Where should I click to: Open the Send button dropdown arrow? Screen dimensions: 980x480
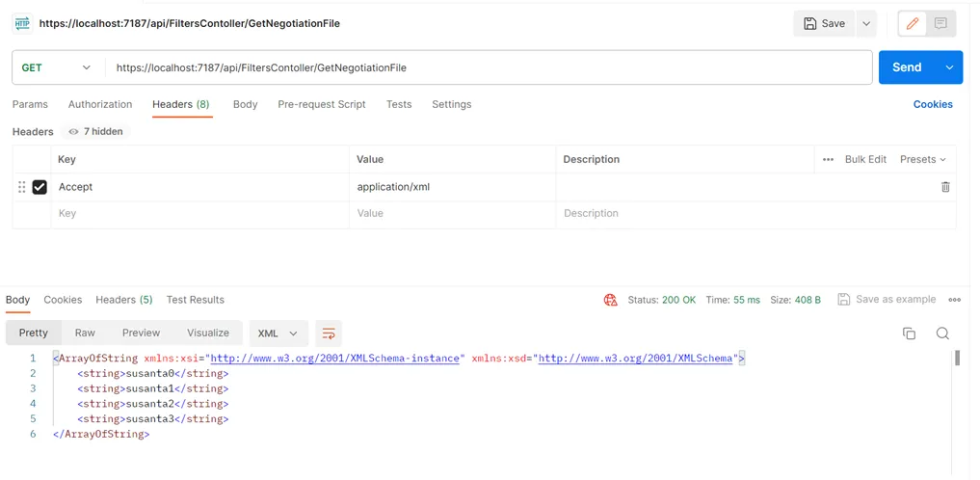pyautogui.click(x=949, y=67)
